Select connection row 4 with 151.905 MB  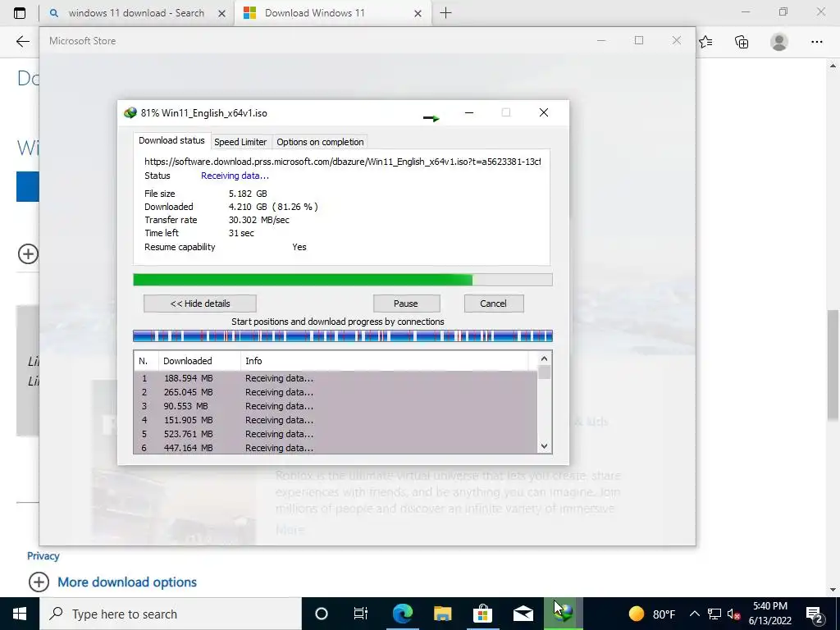coord(336,420)
